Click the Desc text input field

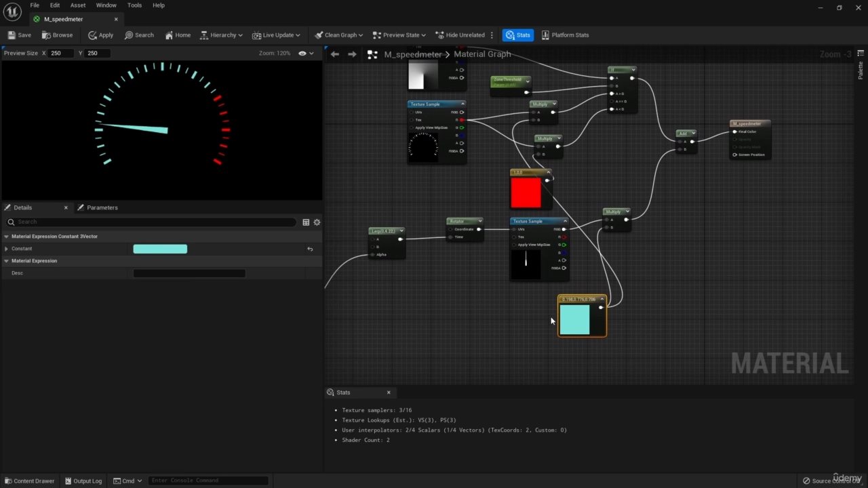pos(189,273)
